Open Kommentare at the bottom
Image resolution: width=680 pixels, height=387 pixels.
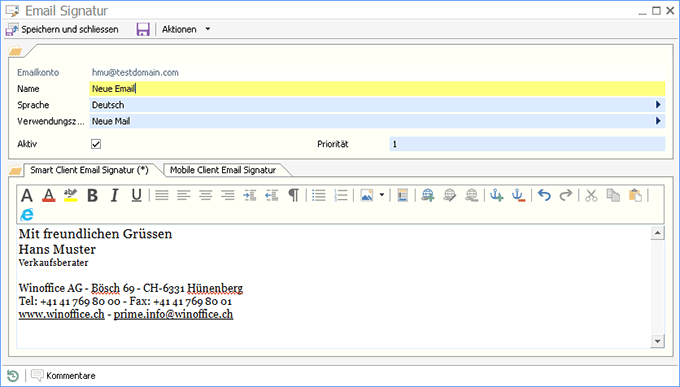63,376
